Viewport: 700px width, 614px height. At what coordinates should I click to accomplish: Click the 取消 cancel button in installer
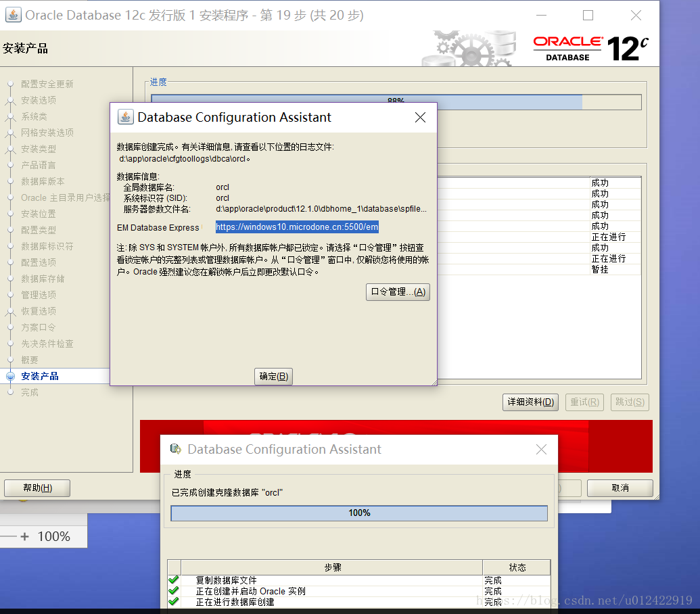click(x=620, y=488)
